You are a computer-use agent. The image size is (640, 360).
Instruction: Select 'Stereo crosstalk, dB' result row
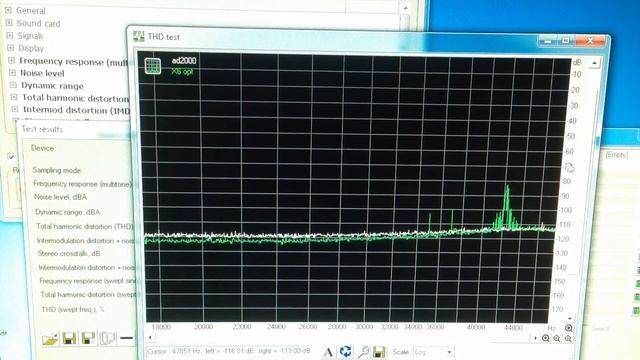pyautogui.click(x=69, y=253)
